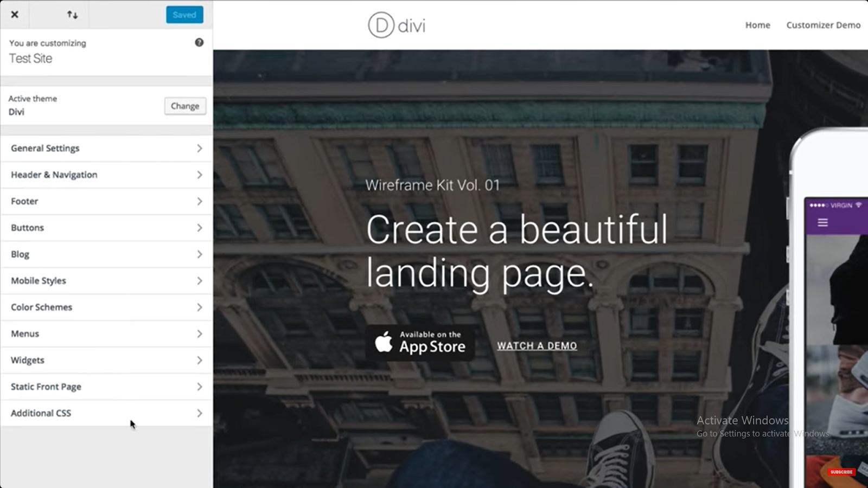The height and width of the screenshot is (488, 868).
Task: Close the Customizer with the X icon
Action: point(14,15)
